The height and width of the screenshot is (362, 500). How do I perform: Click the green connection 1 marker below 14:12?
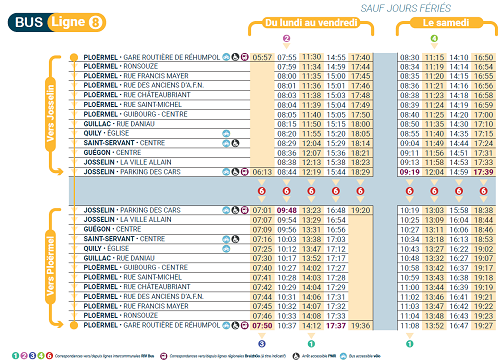point(311,343)
